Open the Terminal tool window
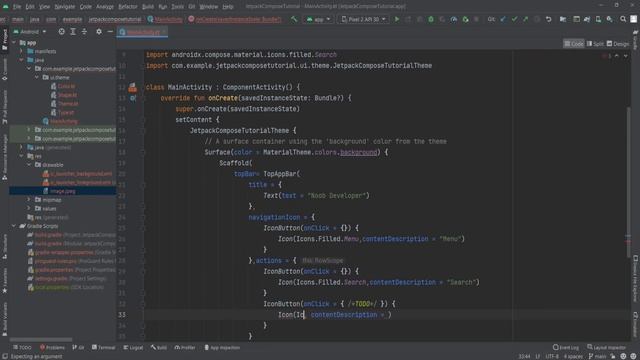This screenshot has height=360, width=640. pos(103,347)
